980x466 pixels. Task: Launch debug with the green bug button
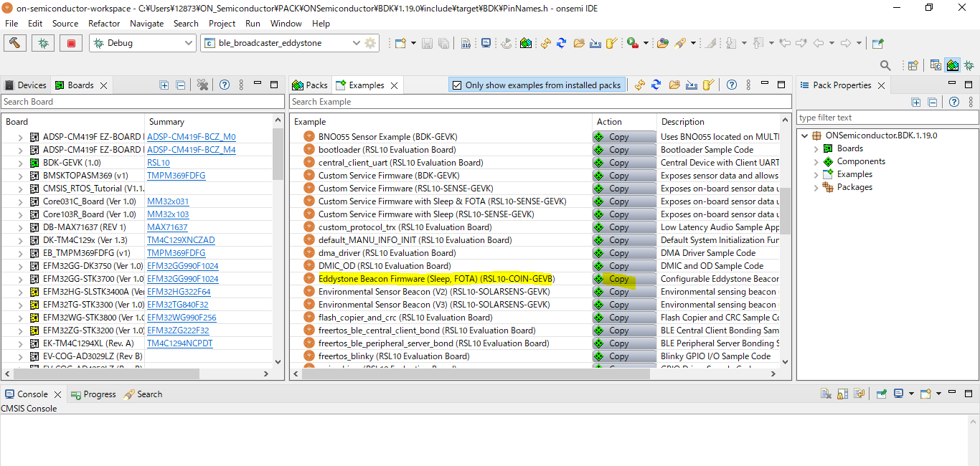43,43
